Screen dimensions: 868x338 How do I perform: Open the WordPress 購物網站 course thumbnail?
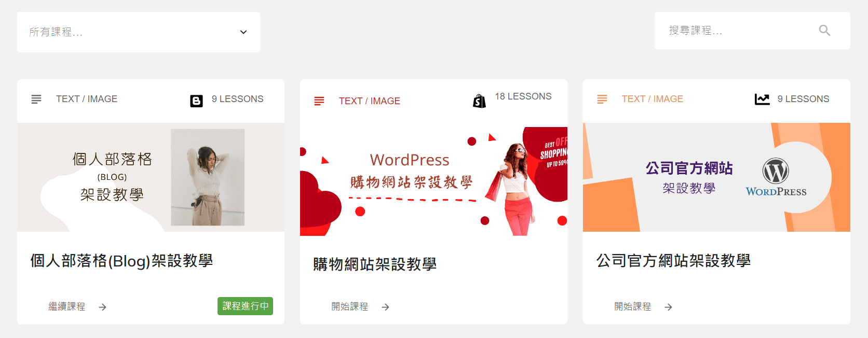point(433,181)
